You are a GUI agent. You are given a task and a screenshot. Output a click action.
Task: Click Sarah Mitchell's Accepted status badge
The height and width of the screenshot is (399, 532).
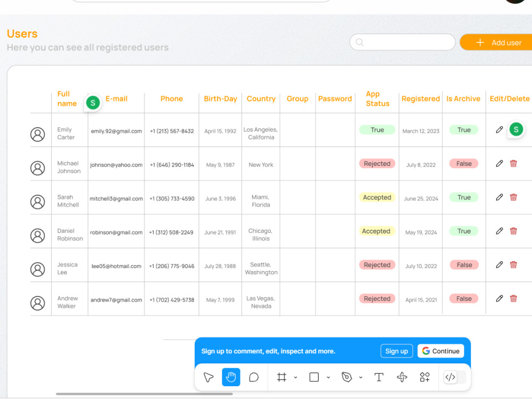[x=377, y=197]
